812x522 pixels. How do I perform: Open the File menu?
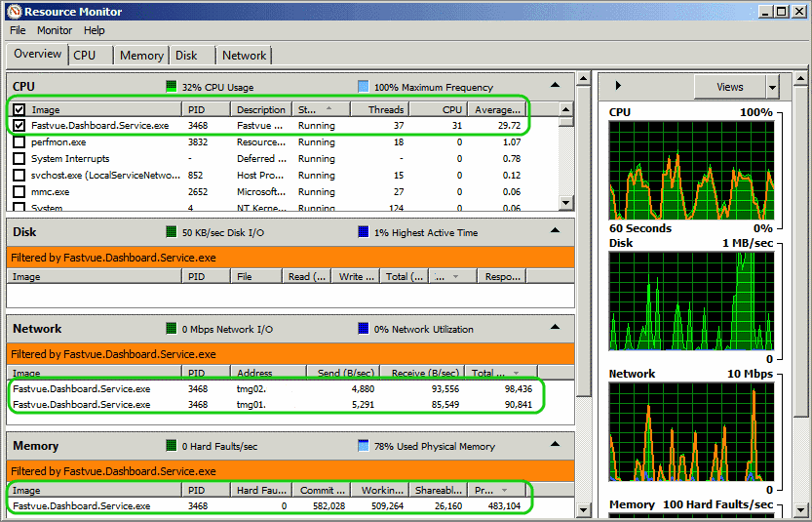pyautogui.click(x=18, y=30)
